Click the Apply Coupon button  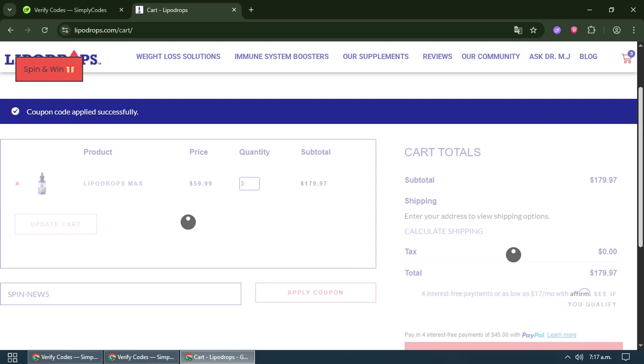[x=316, y=293]
